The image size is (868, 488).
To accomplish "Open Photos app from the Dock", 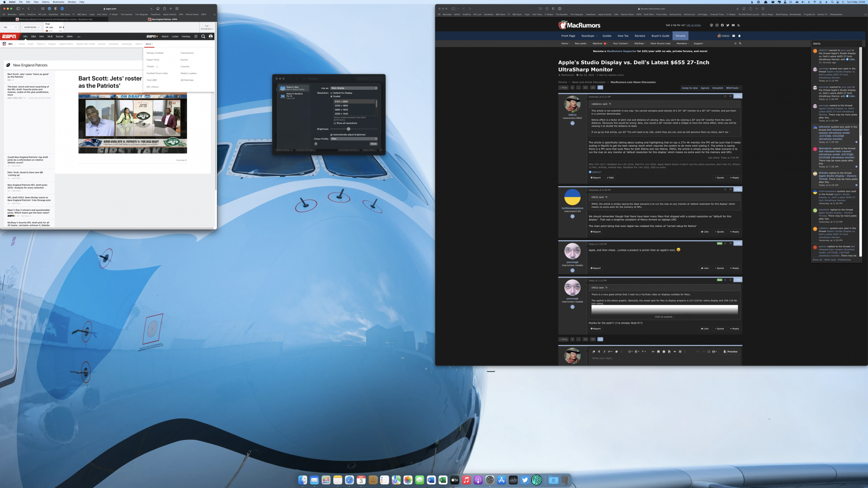I will point(408,480).
